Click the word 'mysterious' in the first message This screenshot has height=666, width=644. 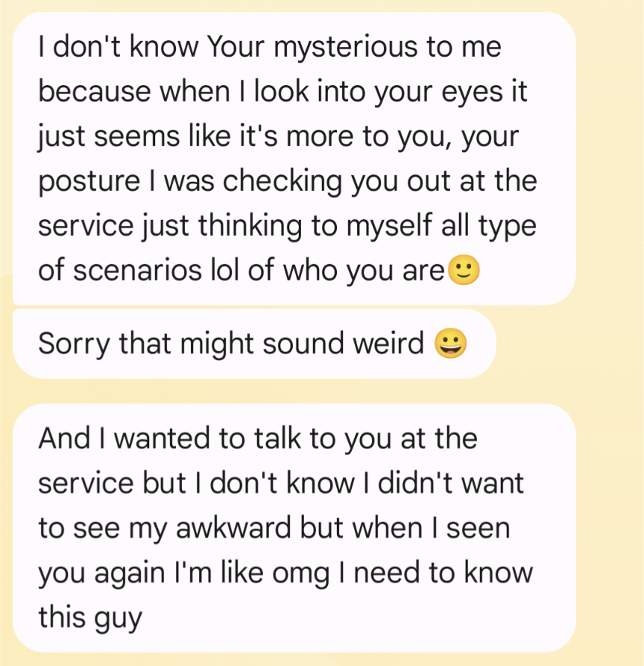click(x=346, y=47)
